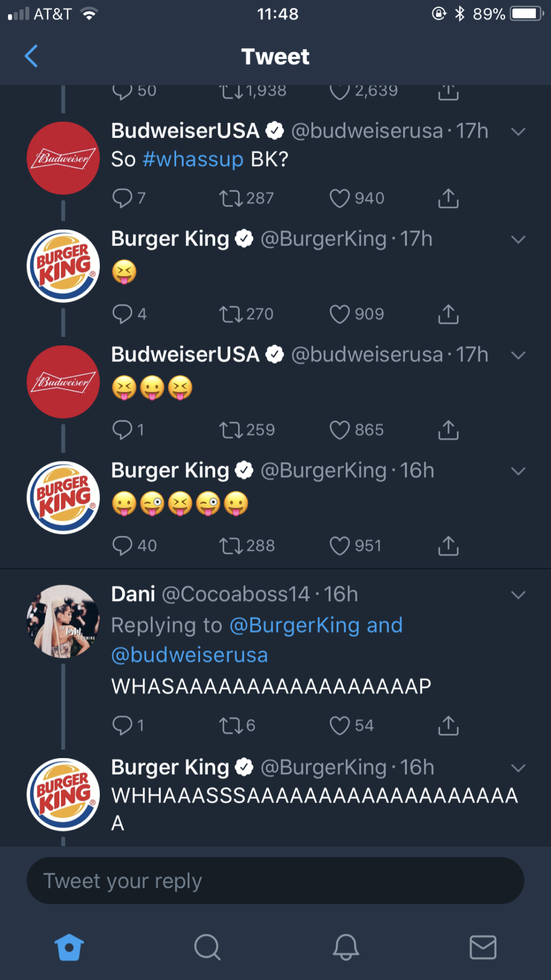Share Budweiser's three-emoji tweet
551x980 pixels.
[448, 430]
